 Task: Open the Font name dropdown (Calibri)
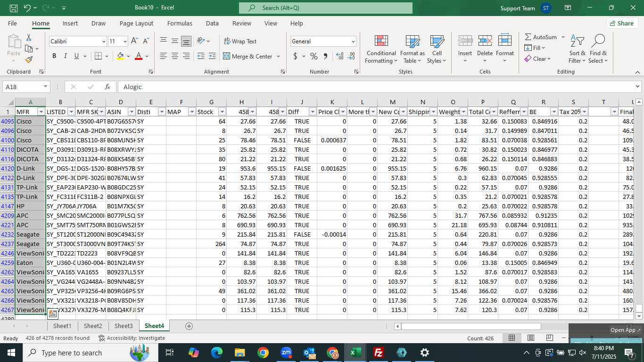point(104,41)
